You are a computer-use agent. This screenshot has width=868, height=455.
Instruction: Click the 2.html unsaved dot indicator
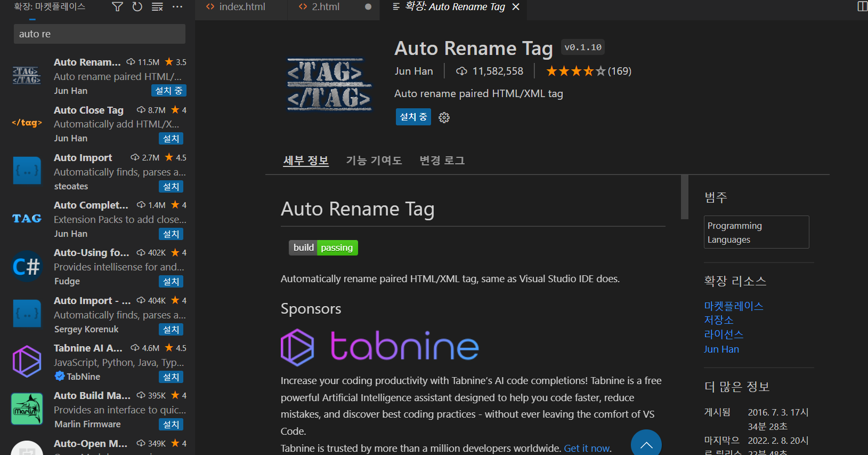click(x=368, y=7)
